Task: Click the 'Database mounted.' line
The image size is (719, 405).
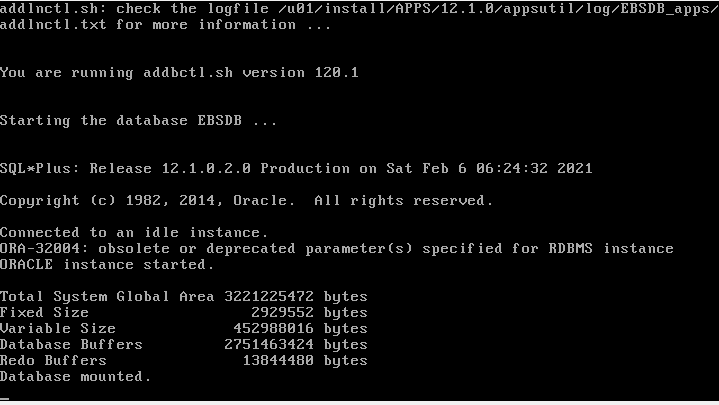Action: click(x=76, y=377)
